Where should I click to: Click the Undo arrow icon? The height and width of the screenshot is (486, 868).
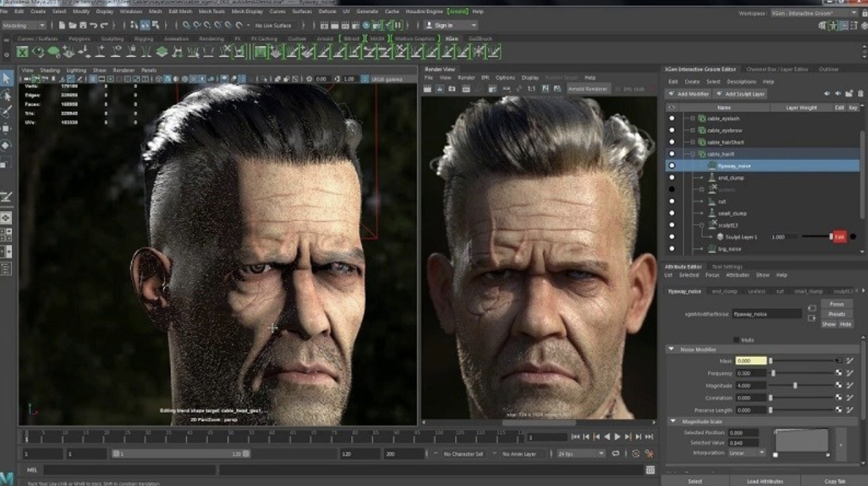tap(94, 26)
